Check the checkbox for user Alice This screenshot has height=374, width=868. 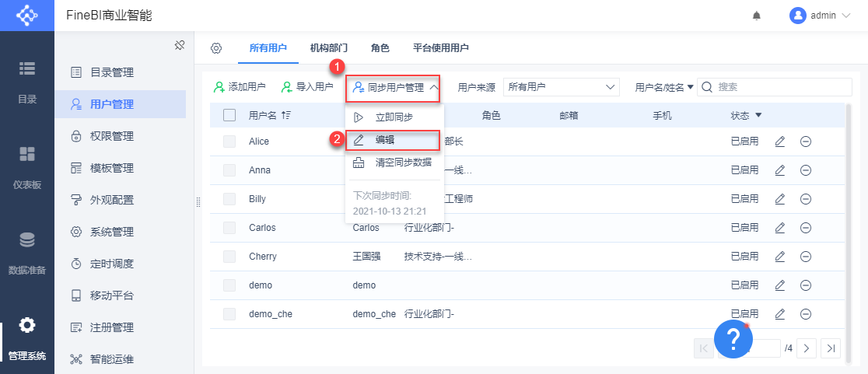click(229, 142)
